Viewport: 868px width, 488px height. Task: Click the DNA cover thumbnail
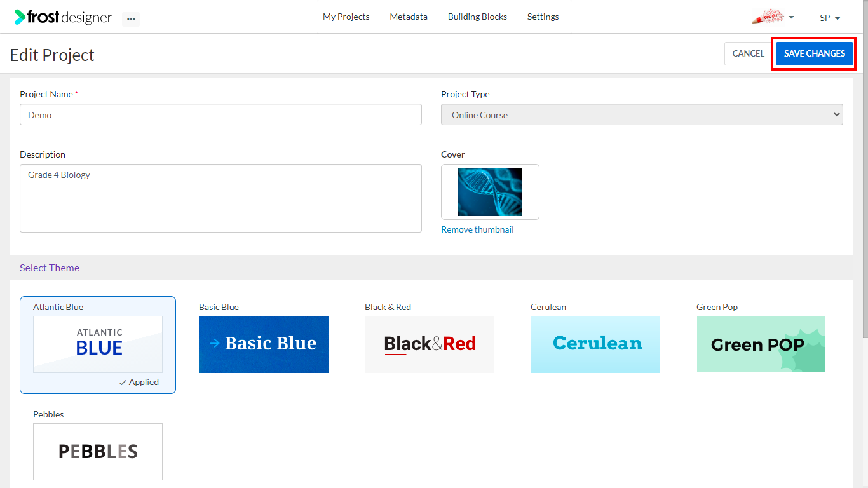(490, 192)
